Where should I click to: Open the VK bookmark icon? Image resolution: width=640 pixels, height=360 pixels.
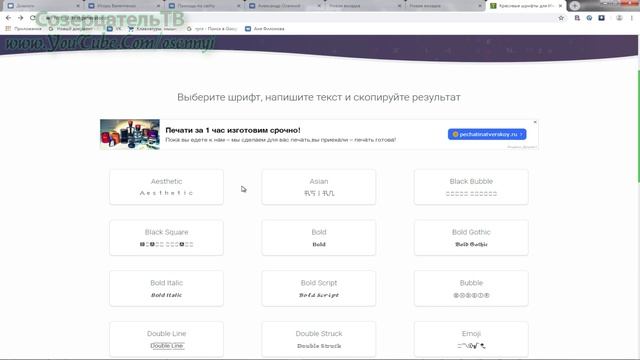coord(110,29)
